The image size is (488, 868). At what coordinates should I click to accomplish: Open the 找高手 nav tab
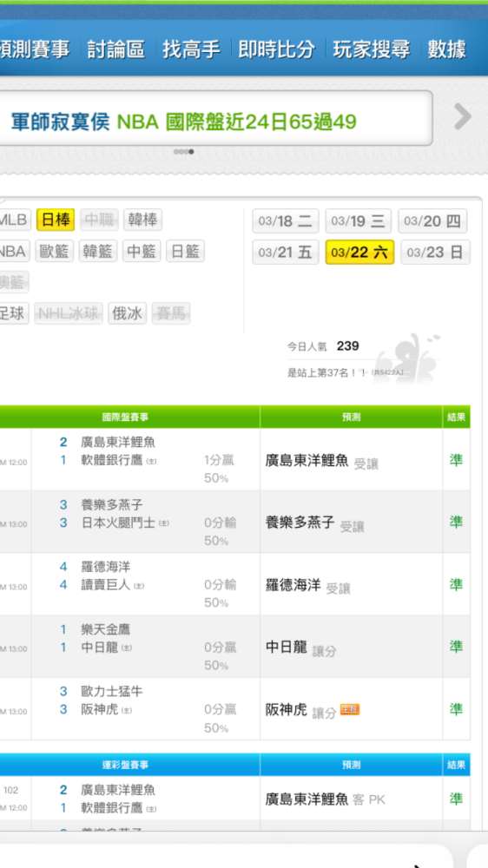191,49
